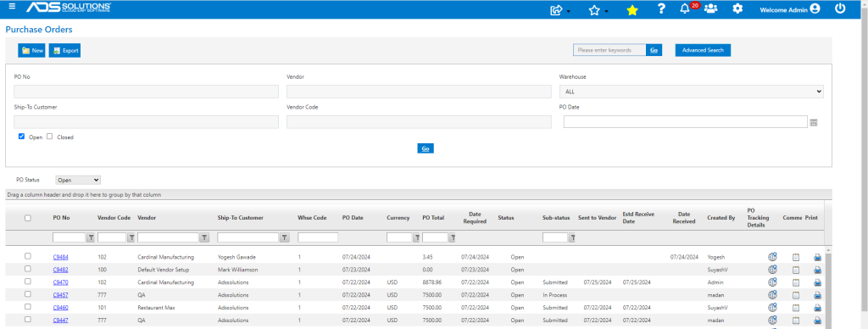
Task: Open the settings gear icon
Action: 737,8
